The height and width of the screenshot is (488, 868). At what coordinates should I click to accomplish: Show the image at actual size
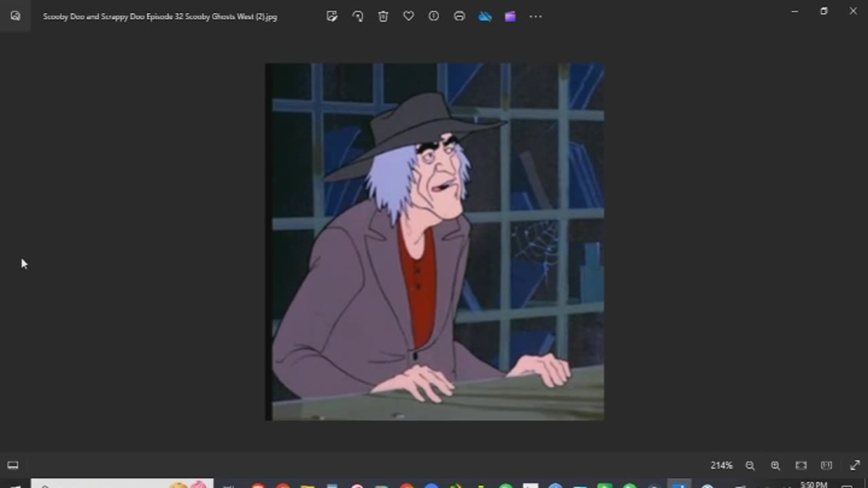click(826, 466)
